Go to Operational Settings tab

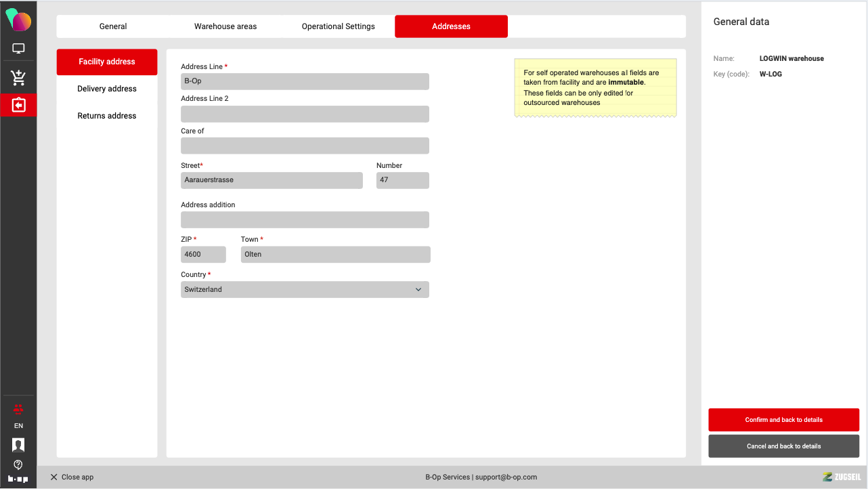click(x=338, y=26)
